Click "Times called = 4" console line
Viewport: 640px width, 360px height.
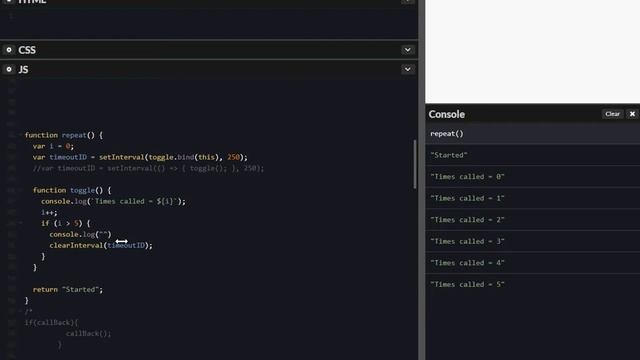click(533, 263)
